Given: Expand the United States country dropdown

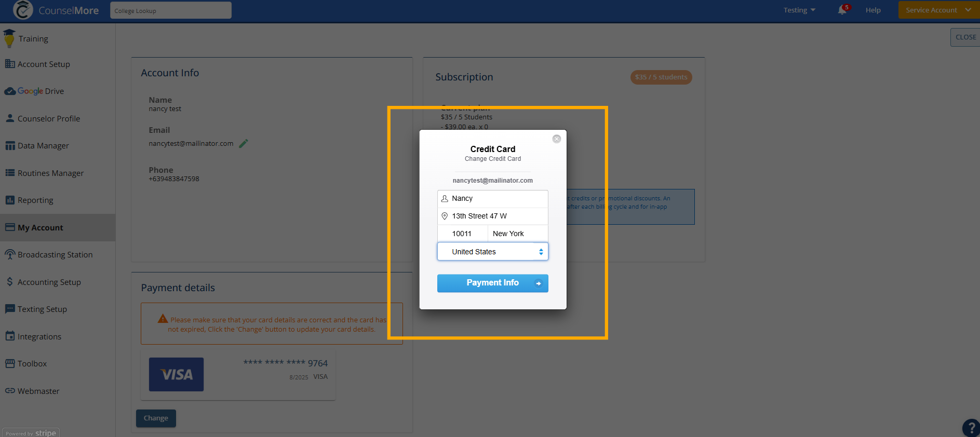Looking at the screenshot, I should (493, 252).
